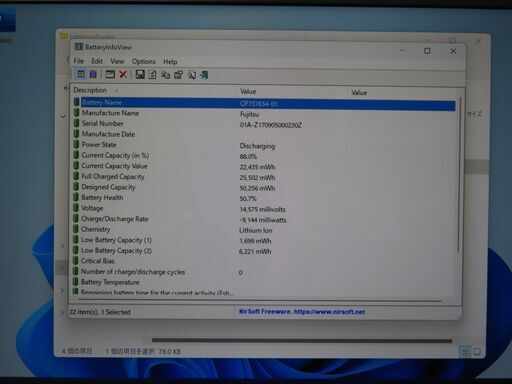
Task: Click the horizontal scrollbar in Explorer window
Action: (x=302, y=340)
